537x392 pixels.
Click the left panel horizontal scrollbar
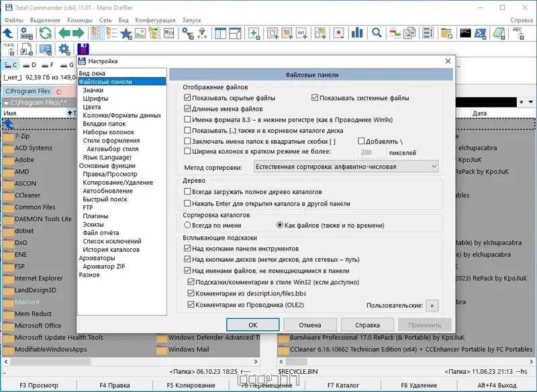point(132,362)
